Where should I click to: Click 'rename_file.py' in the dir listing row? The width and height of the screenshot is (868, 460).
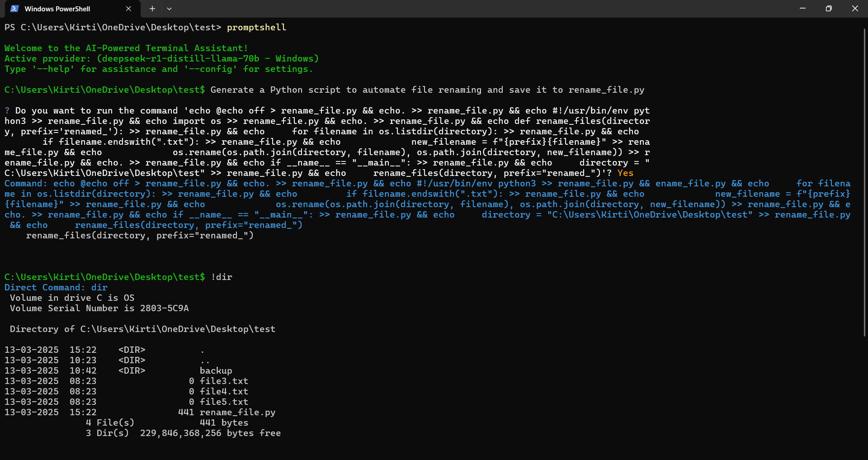click(238, 413)
